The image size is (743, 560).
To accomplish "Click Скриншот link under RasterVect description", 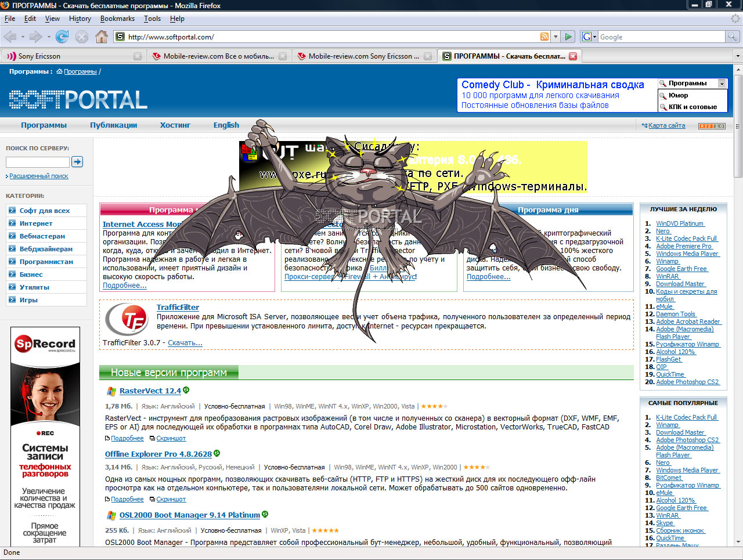I will [x=171, y=439].
